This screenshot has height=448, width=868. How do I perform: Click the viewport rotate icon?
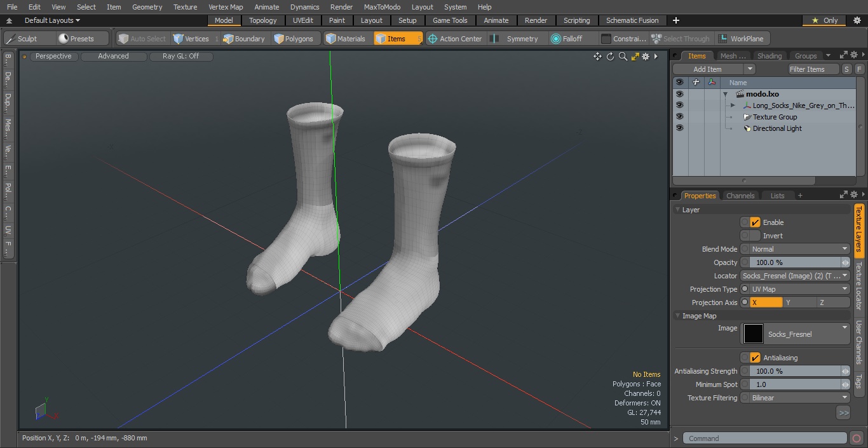[610, 57]
